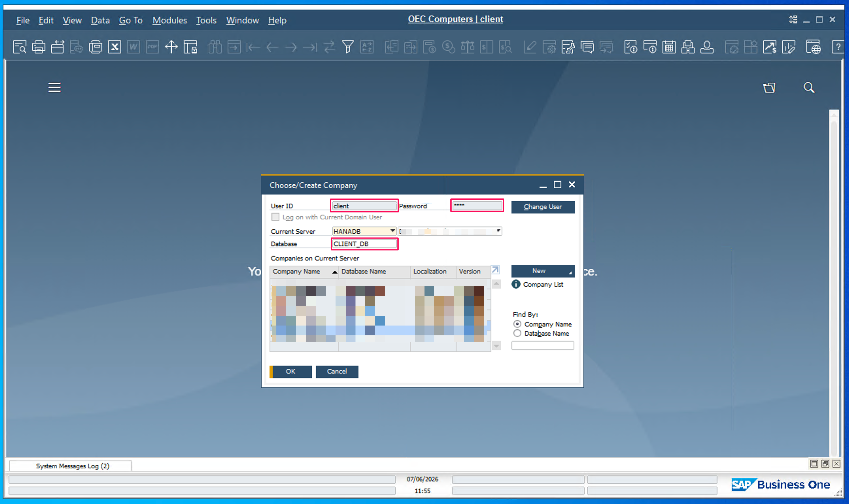Expand the New button's dropdown arrow

coord(570,273)
